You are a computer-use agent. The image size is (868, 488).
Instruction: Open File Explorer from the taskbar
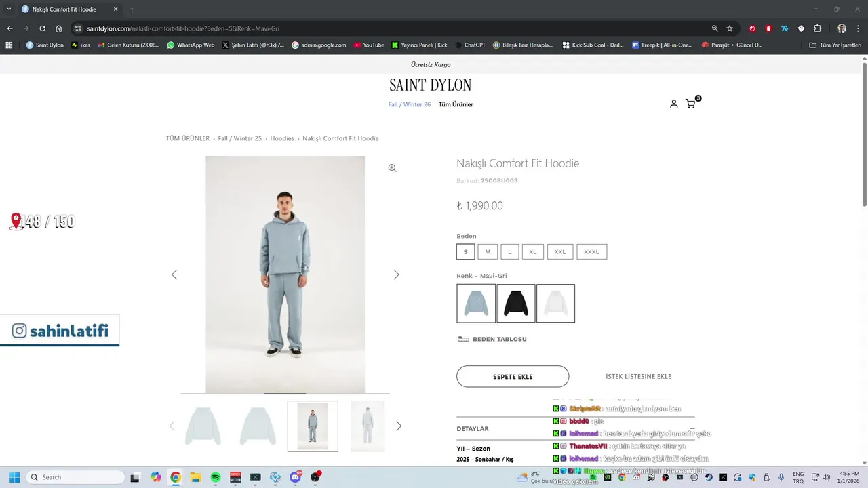[195, 477]
